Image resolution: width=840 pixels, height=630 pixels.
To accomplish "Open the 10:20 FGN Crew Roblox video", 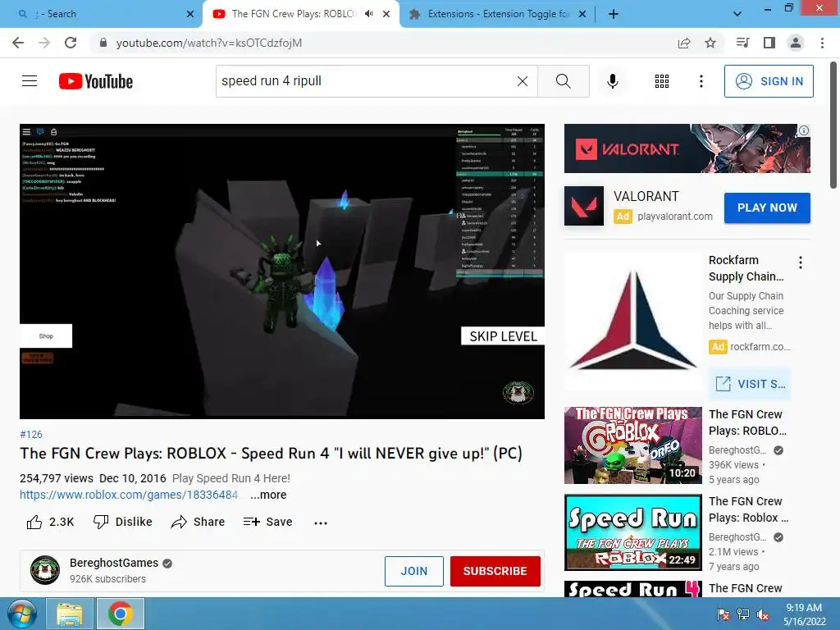I will (632, 445).
